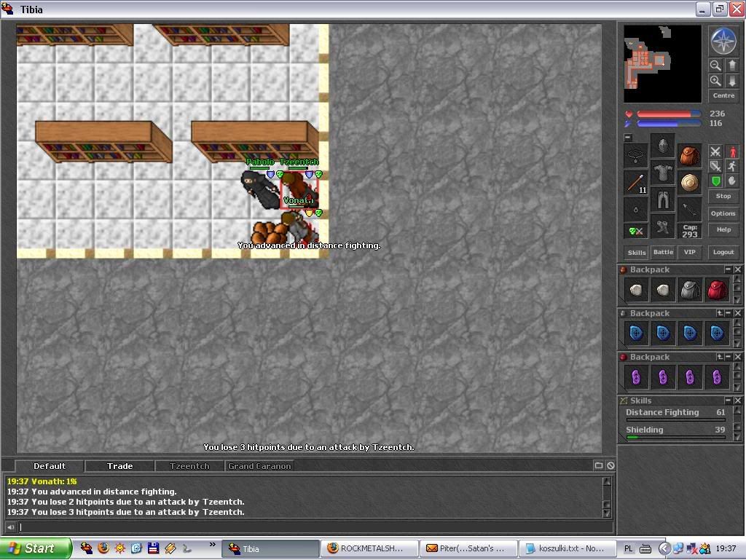
Task: Toggle chase opponent running figure mode
Action: point(732,166)
